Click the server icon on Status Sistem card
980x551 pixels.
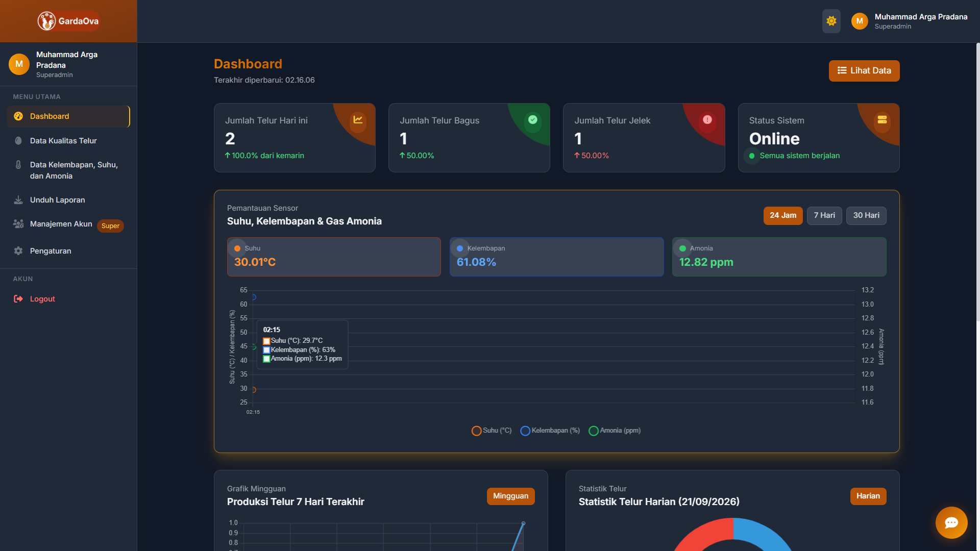pos(882,120)
